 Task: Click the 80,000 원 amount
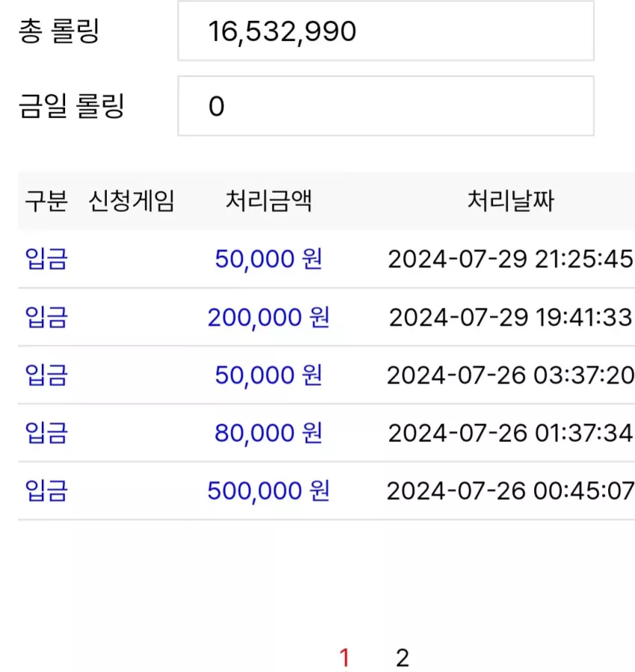tap(268, 433)
